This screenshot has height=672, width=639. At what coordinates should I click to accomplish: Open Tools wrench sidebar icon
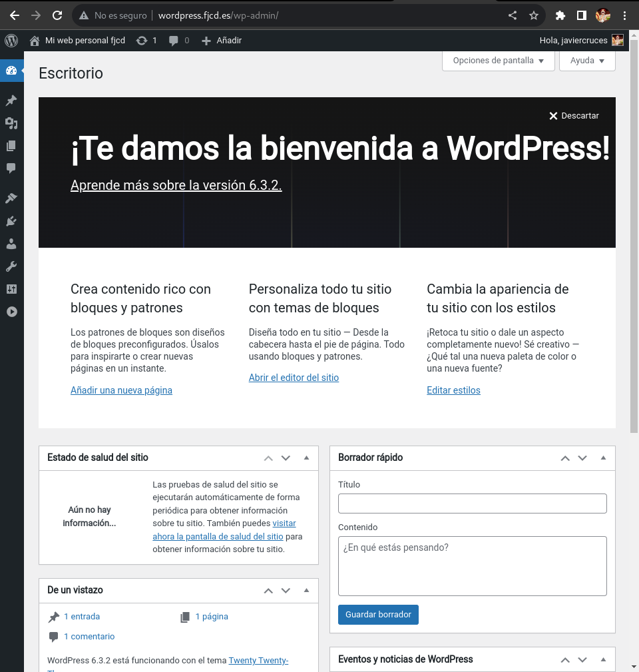[x=11, y=266]
